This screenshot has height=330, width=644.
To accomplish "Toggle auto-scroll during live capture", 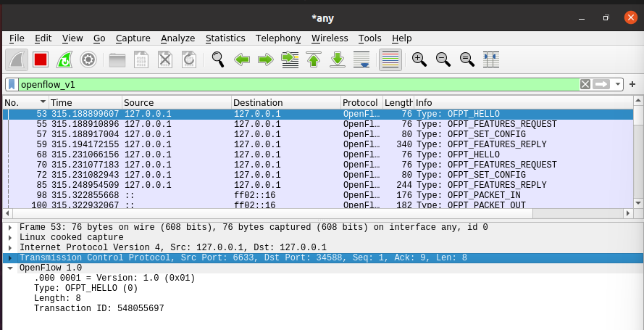I will [361, 60].
